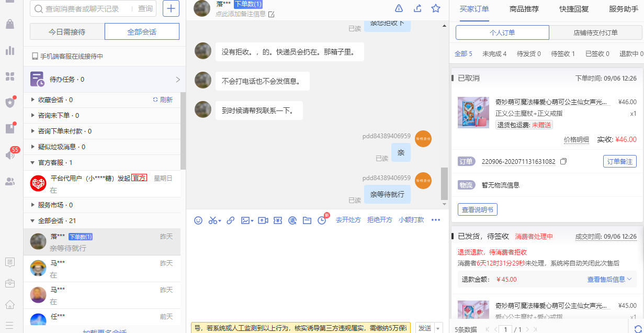The height and width of the screenshot is (333, 644).
Task: Click the 订单备注 button
Action: point(619,161)
